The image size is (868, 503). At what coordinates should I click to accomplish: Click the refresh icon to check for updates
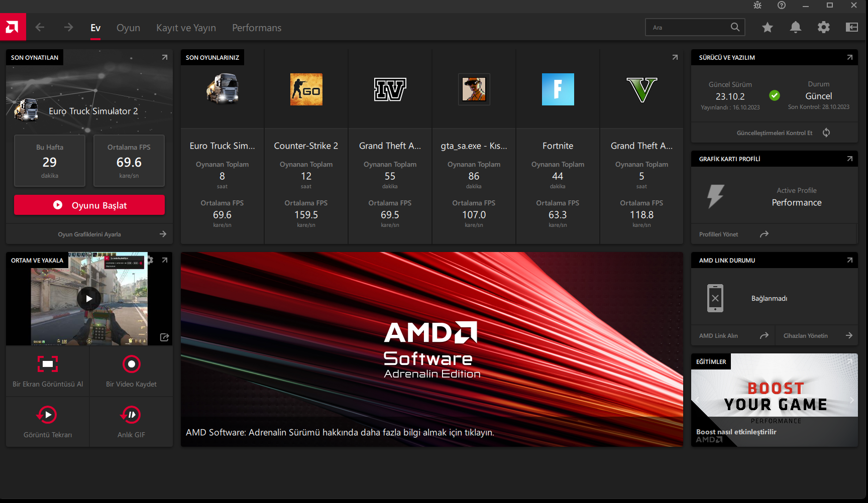click(826, 133)
